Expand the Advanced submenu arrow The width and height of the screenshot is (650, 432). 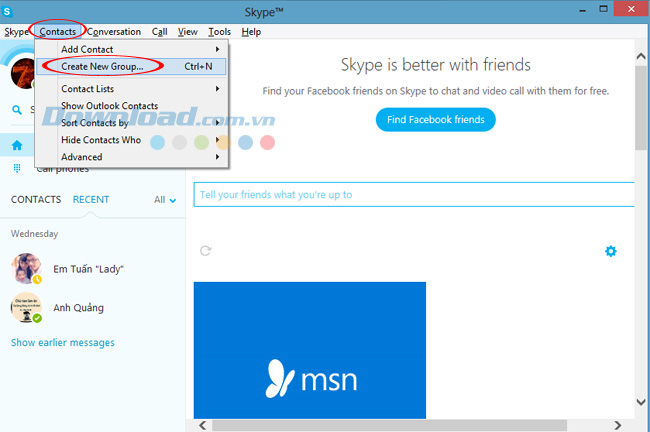(217, 157)
